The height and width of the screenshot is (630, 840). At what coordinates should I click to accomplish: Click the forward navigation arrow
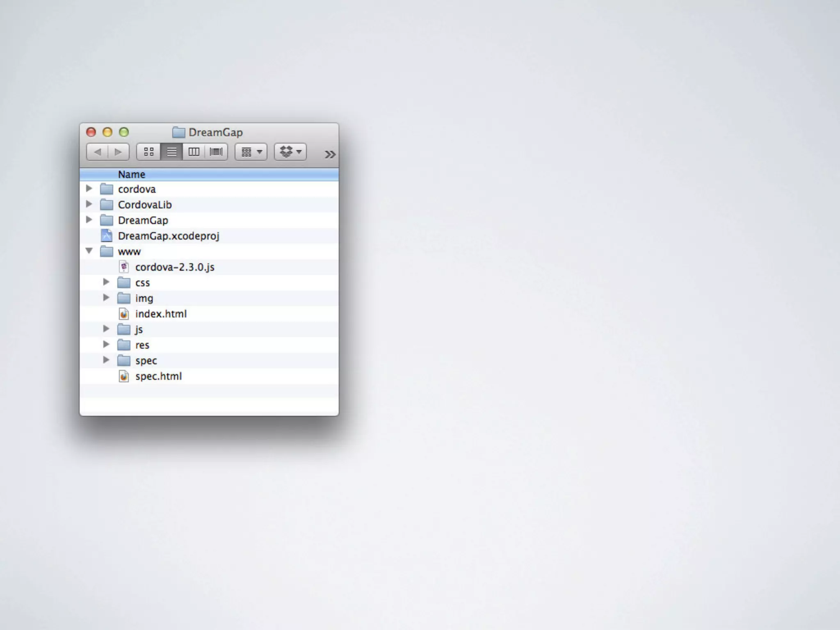point(118,152)
